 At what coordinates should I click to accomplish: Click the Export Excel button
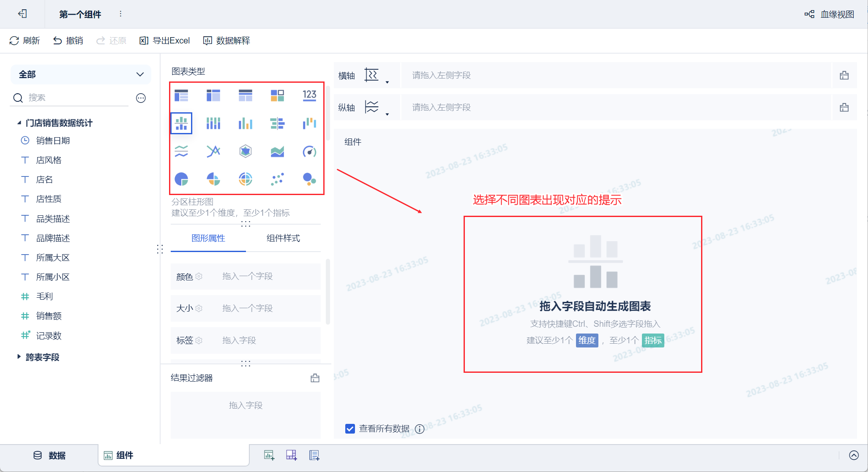point(165,41)
